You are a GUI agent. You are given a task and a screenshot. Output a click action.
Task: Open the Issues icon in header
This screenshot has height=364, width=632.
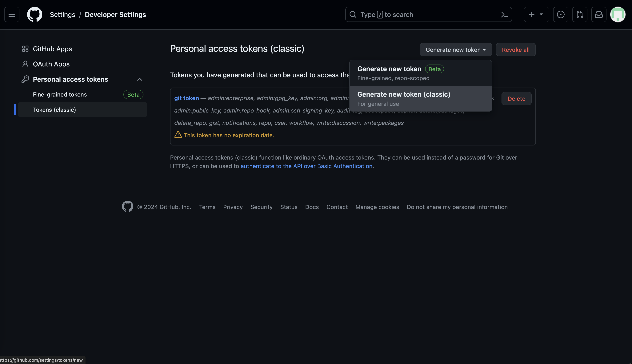560,14
